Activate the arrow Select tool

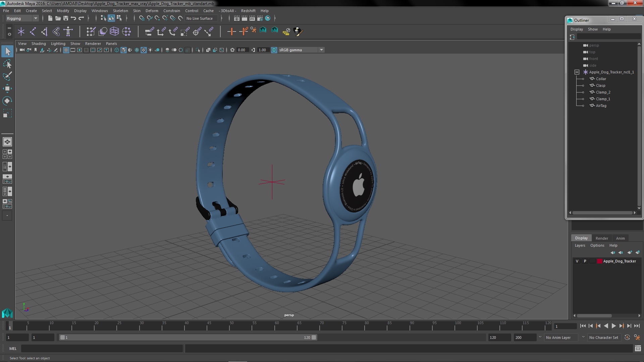(7, 51)
